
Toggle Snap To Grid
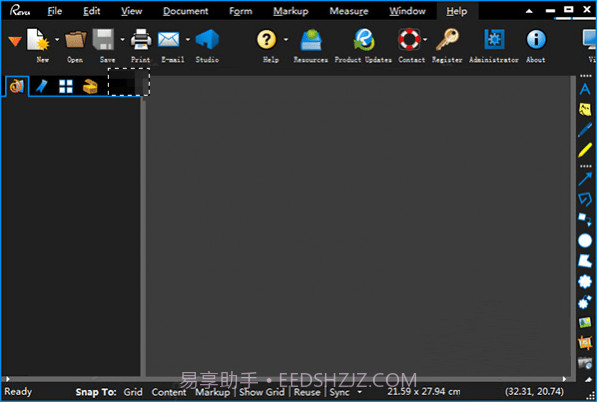133,392
